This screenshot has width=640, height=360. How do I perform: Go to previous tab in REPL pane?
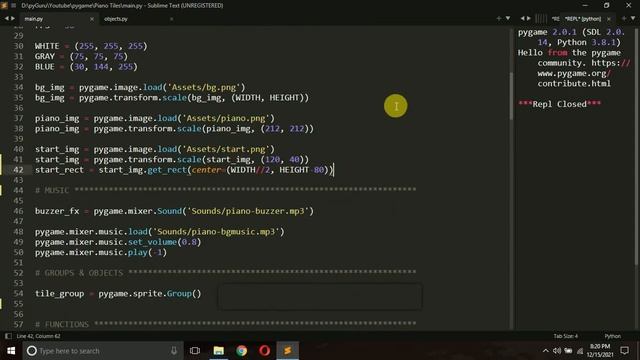tap(522, 18)
